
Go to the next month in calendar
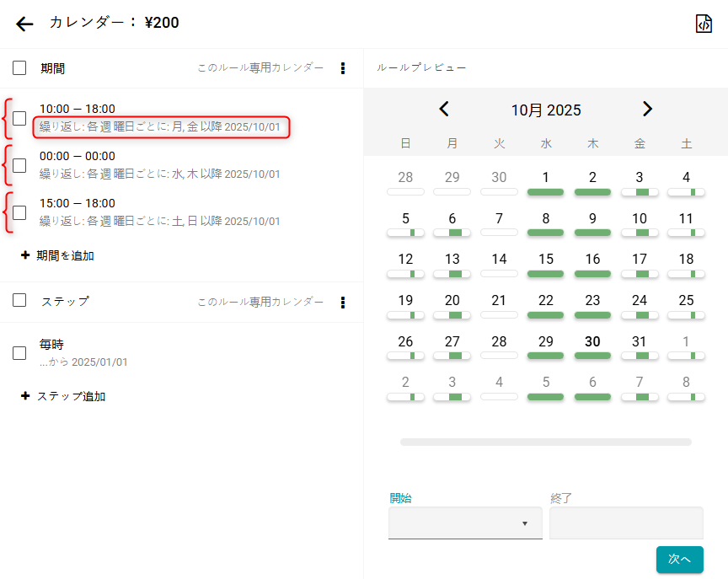[x=647, y=109]
